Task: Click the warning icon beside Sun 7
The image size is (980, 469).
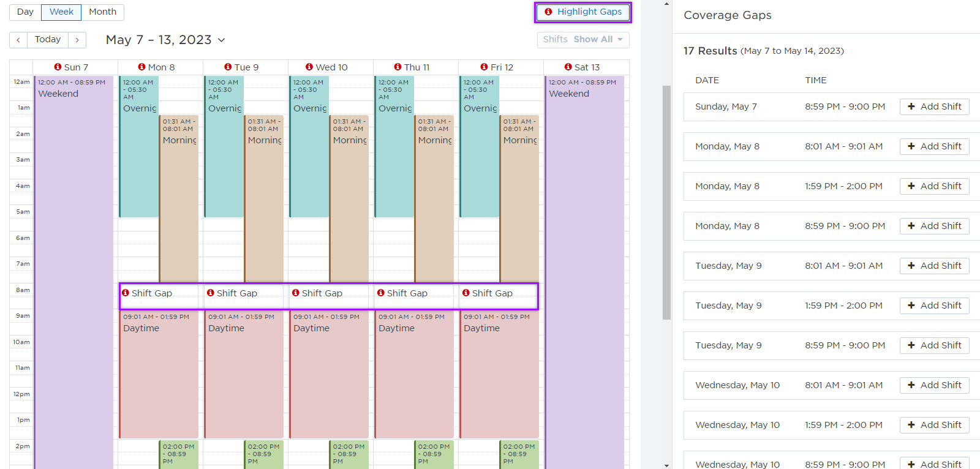Action: [58, 67]
